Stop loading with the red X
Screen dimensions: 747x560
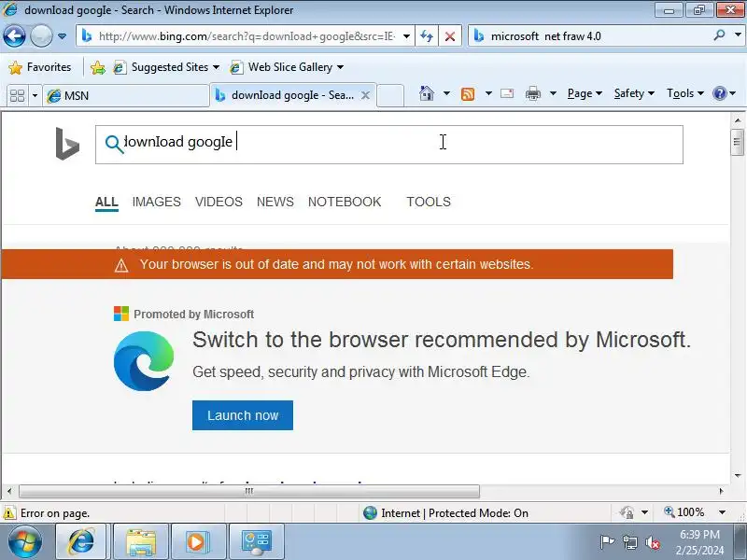point(450,36)
